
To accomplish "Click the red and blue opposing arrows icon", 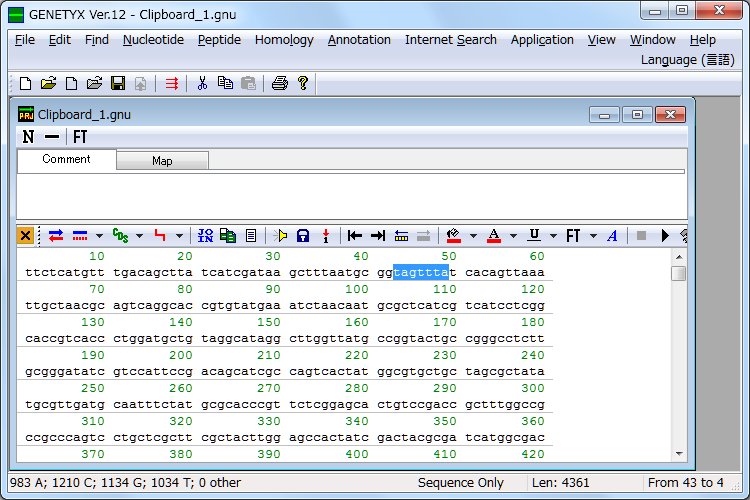I will pyautogui.click(x=56, y=235).
